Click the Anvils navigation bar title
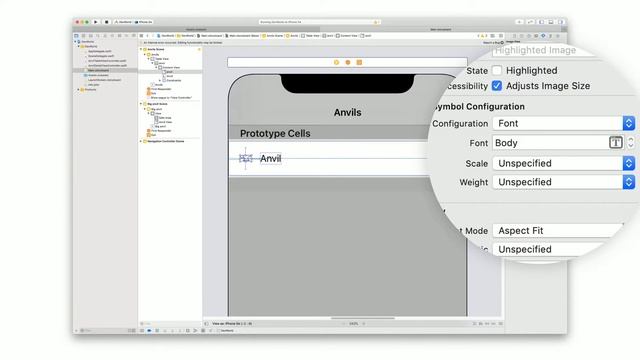This screenshot has height=360, width=640. pyautogui.click(x=348, y=112)
